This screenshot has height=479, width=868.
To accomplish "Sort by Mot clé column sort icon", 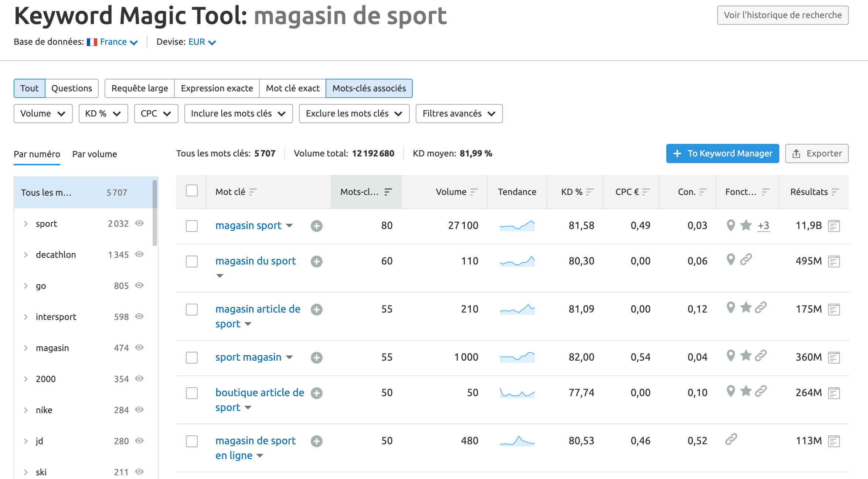I will click(x=253, y=192).
